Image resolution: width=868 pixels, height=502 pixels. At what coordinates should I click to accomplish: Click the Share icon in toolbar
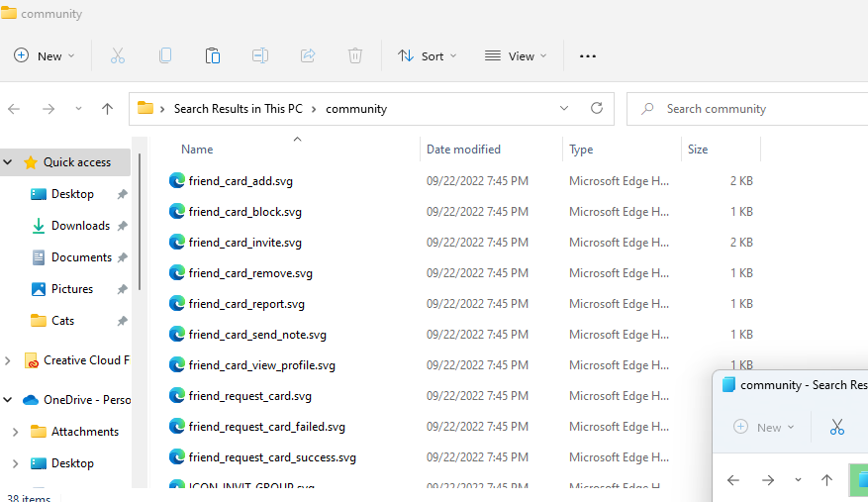click(x=308, y=56)
